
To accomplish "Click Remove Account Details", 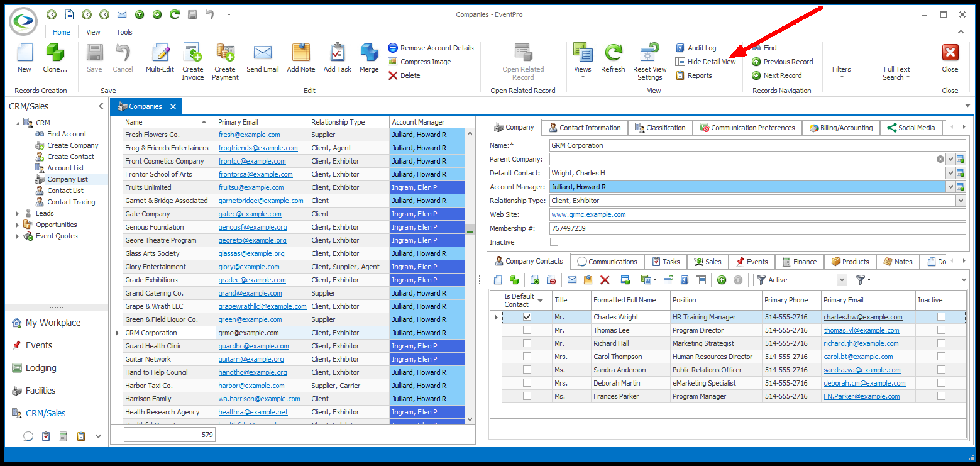I will (431, 48).
